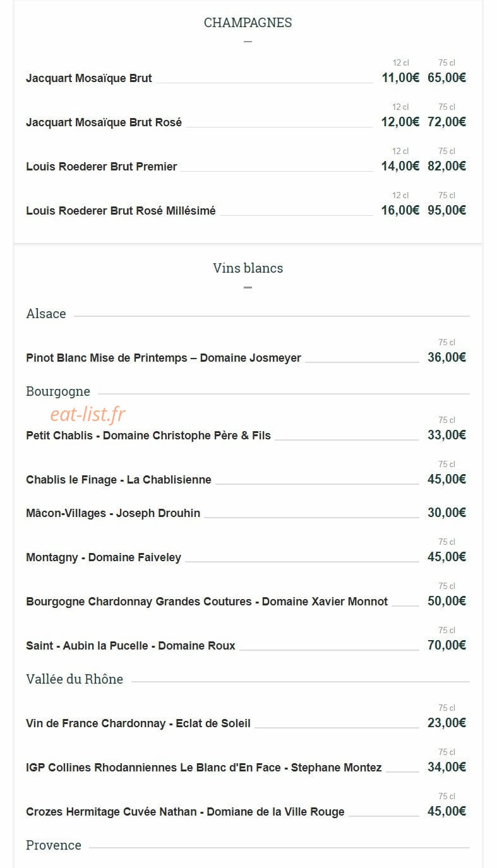Choose Petit Chablis Domaine Christophe
Image resolution: width=497 pixels, height=868 pixels.
pos(148,436)
